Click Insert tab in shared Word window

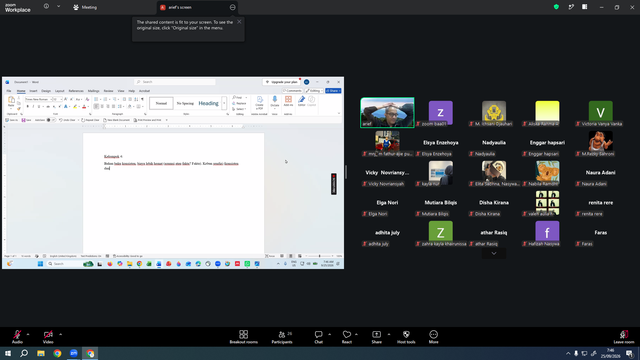[x=33, y=91]
